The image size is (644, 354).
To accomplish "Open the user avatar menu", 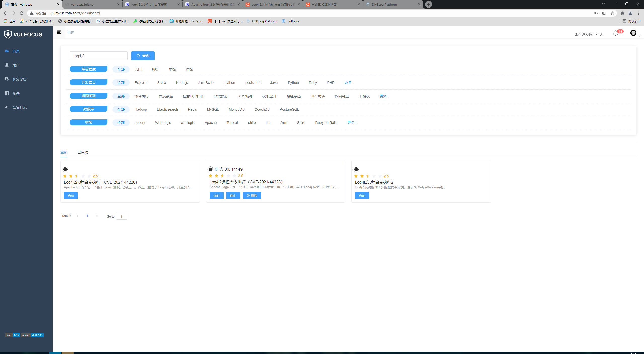I will pos(633,33).
